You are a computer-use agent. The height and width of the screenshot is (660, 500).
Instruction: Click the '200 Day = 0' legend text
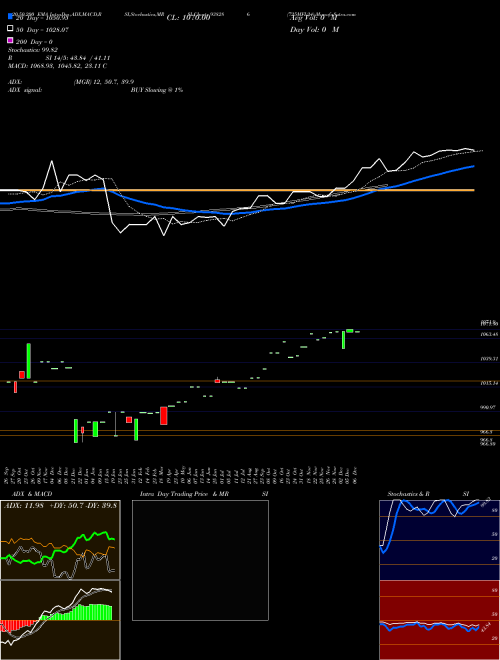click(34, 42)
